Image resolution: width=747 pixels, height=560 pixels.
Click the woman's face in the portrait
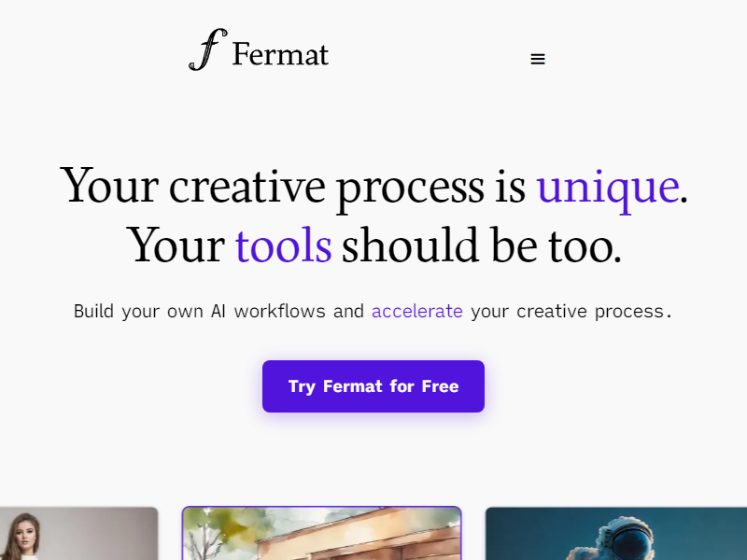coord(22,534)
